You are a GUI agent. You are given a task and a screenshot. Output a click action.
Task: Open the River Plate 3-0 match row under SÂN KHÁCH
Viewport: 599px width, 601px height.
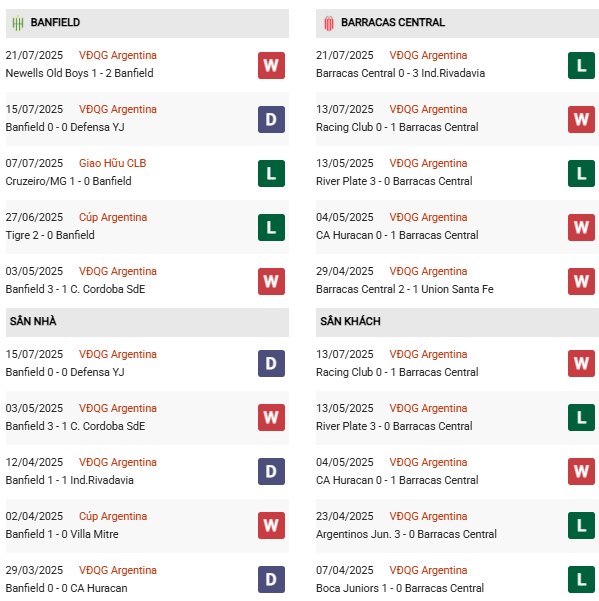coord(457,417)
